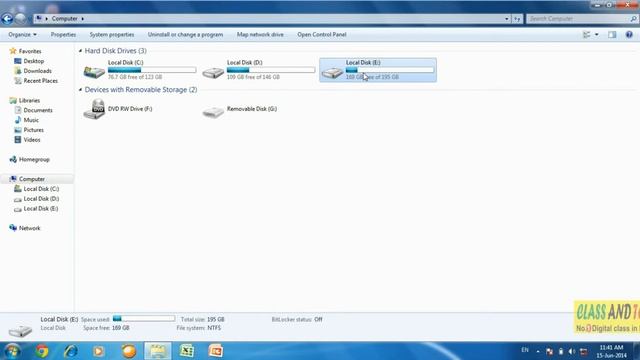640x360 pixels.
Task: Select Homegroup in navigation pane
Action: pos(34,160)
